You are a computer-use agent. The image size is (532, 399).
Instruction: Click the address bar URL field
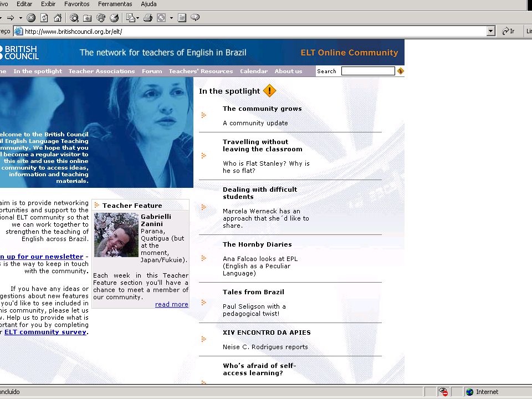tap(255, 31)
